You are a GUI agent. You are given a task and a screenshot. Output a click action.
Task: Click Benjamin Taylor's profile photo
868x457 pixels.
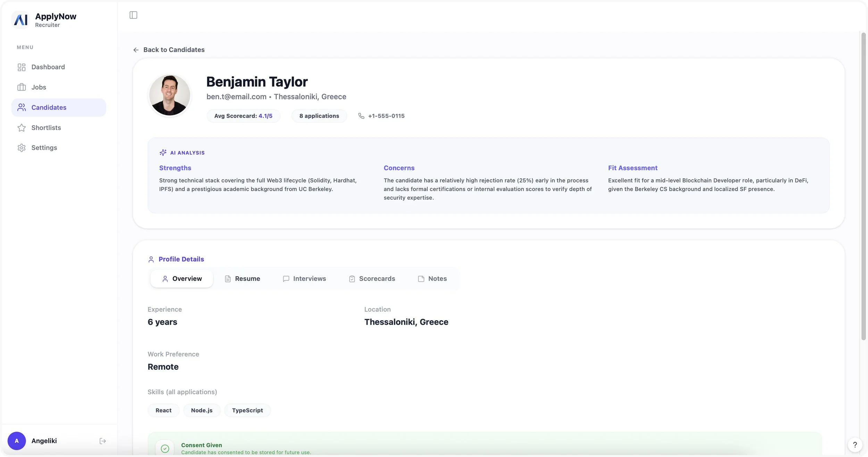169,95
